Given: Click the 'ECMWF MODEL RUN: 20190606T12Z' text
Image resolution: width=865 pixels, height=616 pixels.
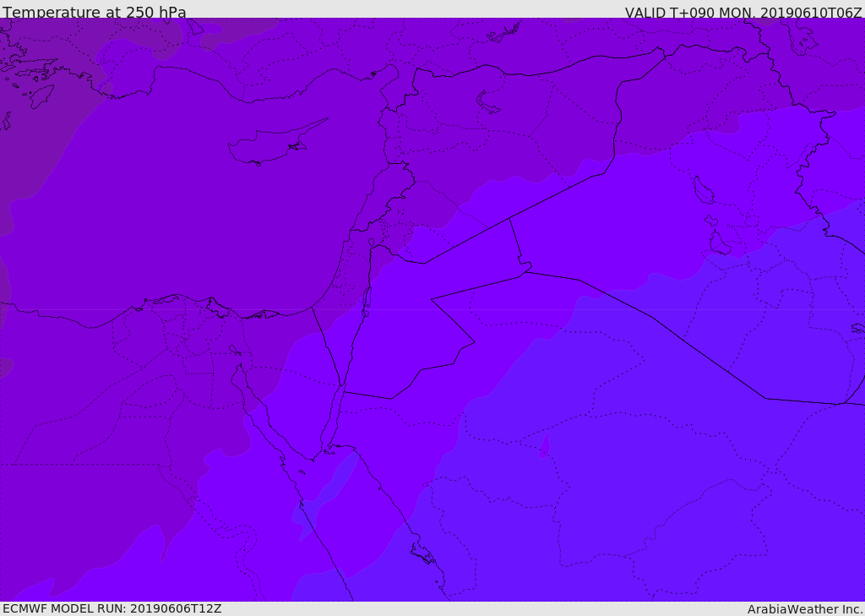Looking at the screenshot, I should 112,608.
